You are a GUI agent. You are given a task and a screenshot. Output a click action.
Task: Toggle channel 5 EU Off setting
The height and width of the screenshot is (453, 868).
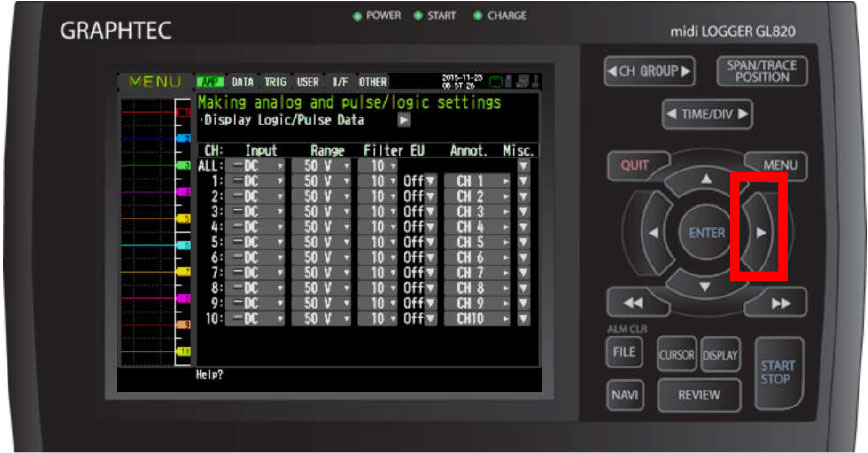tap(420, 242)
